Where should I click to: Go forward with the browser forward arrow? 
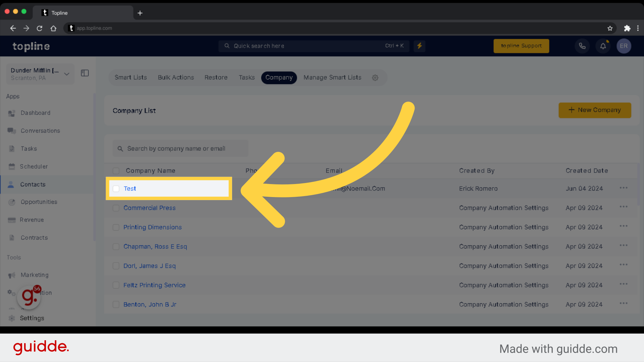click(x=26, y=28)
